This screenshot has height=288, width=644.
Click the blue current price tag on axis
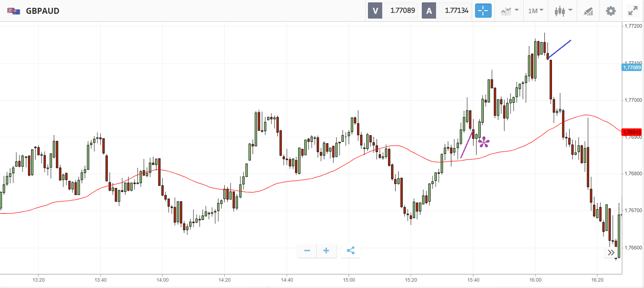click(x=632, y=67)
